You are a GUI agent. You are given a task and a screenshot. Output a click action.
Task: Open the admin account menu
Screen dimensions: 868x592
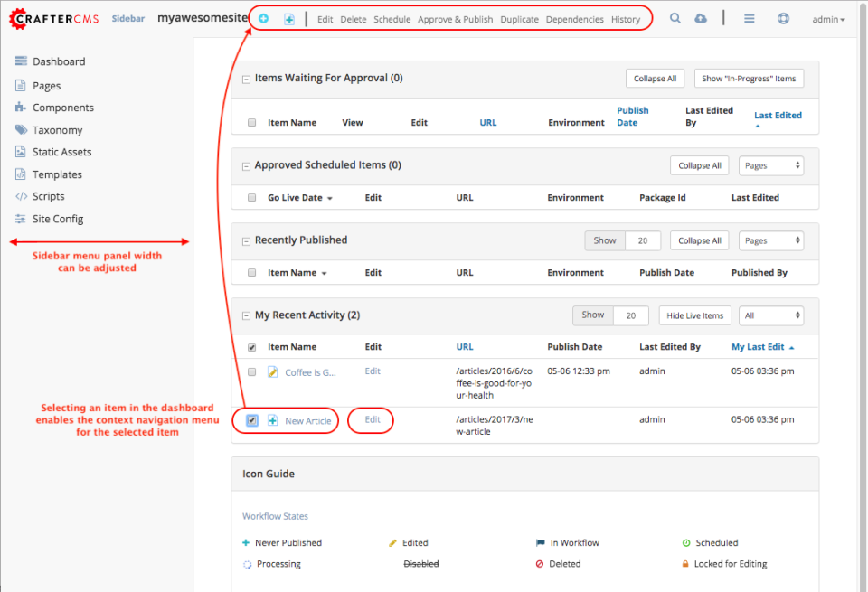click(x=828, y=18)
